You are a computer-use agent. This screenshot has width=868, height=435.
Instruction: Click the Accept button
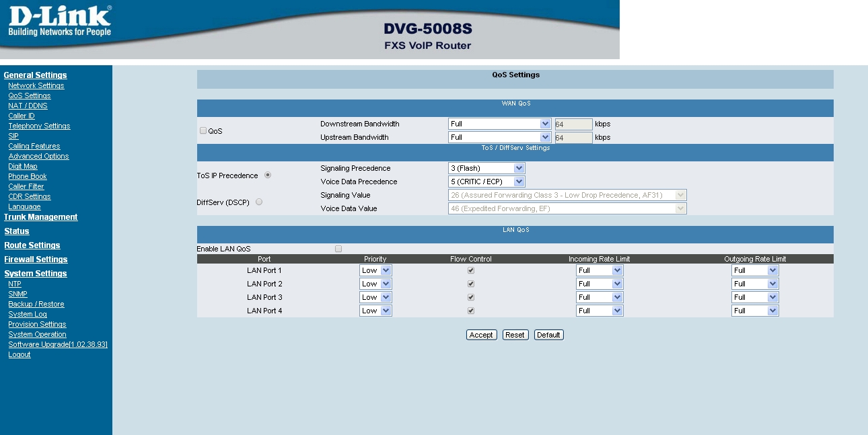(x=481, y=335)
